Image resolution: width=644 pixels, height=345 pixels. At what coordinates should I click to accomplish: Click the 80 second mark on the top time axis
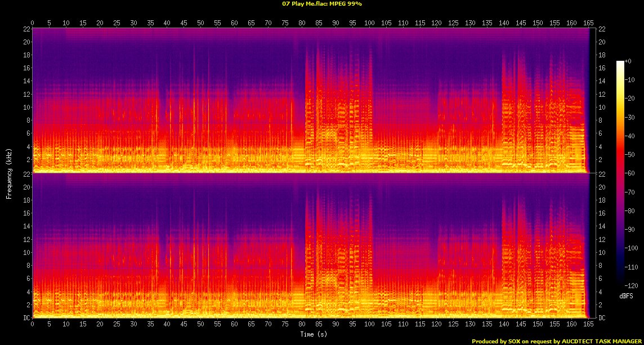click(x=302, y=23)
